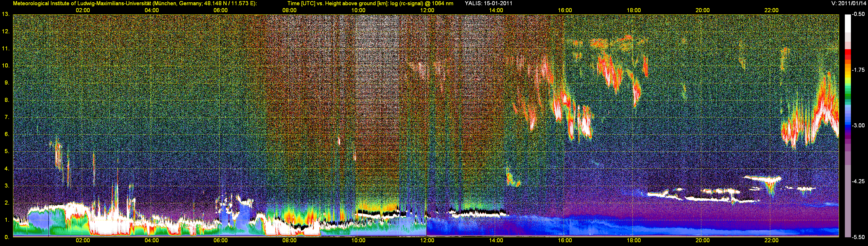Click the 16:00 label on the bottom time axis

pyautogui.click(x=565, y=241)
